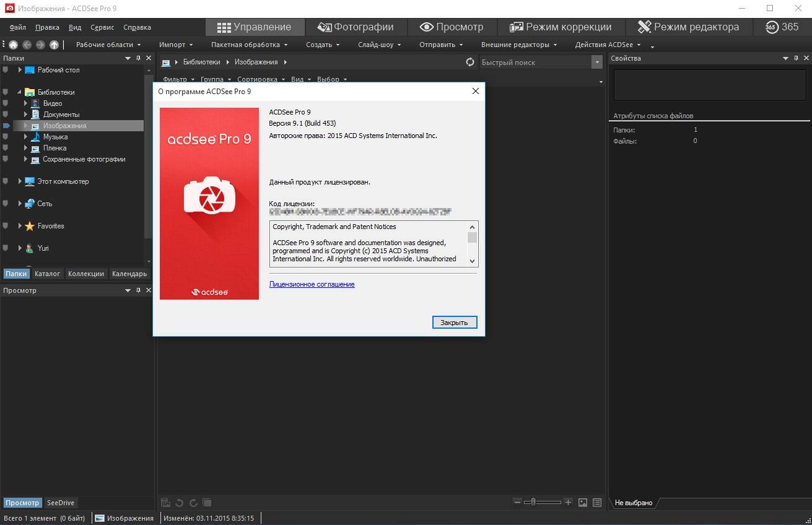This screenshot has height=525, width=812.
Task: Go up one folder level icon
Action: coord(54,45)
